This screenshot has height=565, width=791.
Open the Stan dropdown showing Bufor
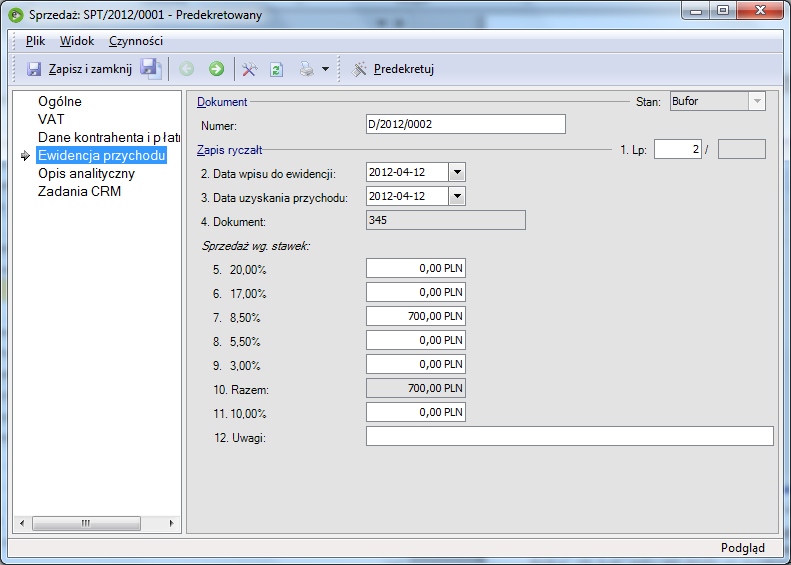coord(717,101)
